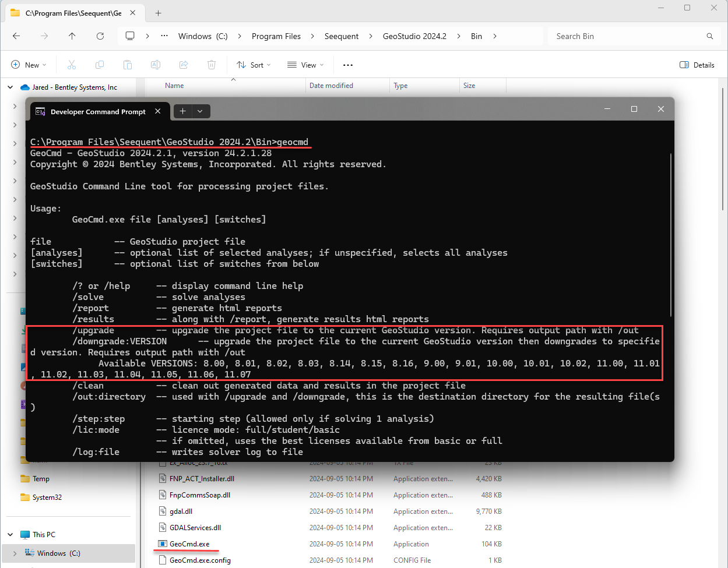Click the Search Bin input field
The width and height of the screenshot is (728, 568).
point(629,36)
